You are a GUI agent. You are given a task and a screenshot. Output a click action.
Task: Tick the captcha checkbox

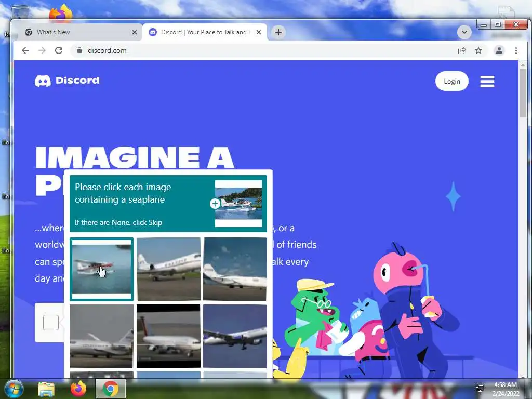(x=51, y=322)
